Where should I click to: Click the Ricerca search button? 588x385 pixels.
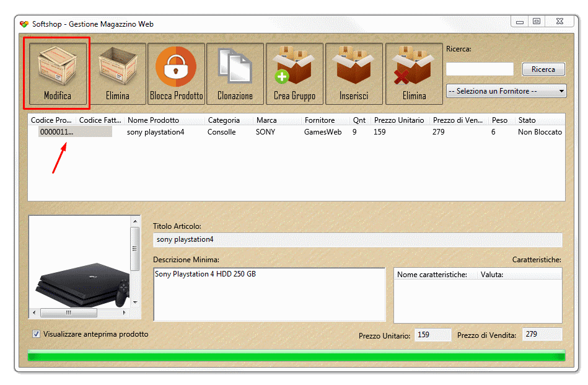tap(543, 69)
